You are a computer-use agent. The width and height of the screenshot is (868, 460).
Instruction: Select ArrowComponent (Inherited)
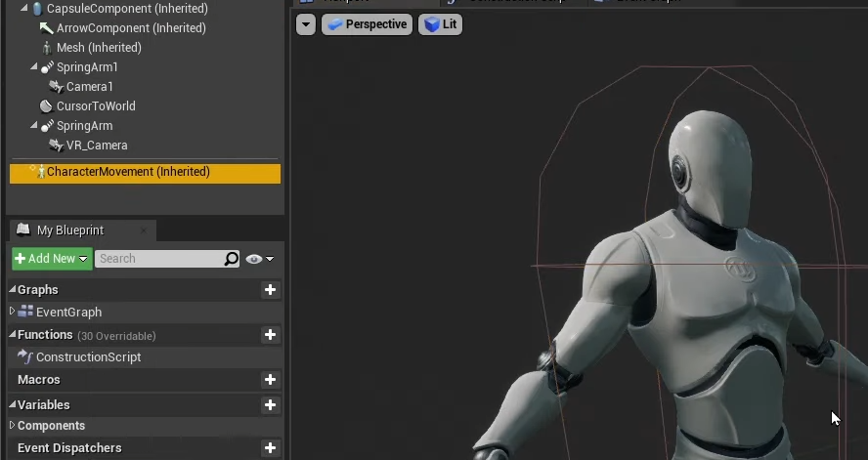click(x=131, y=28)
